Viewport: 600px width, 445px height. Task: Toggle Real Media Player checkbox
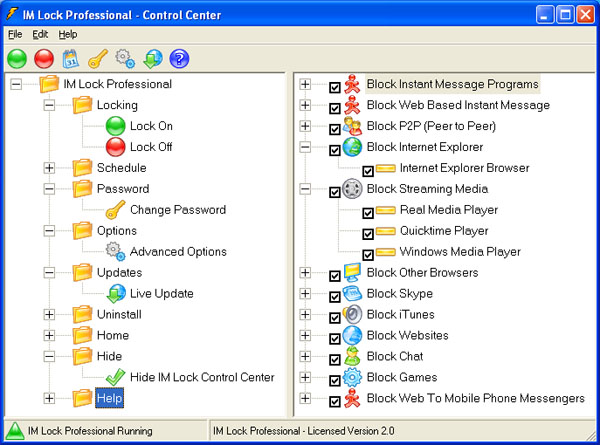point(368,213)
